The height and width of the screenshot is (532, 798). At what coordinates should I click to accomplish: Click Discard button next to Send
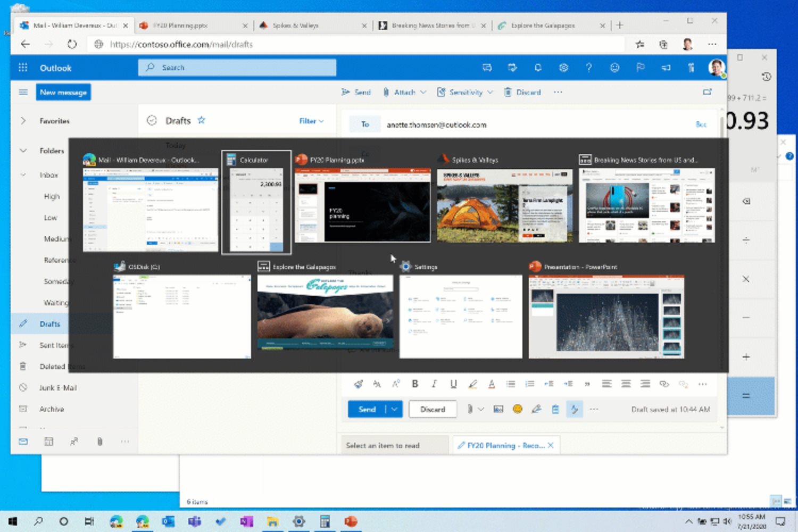433,409
